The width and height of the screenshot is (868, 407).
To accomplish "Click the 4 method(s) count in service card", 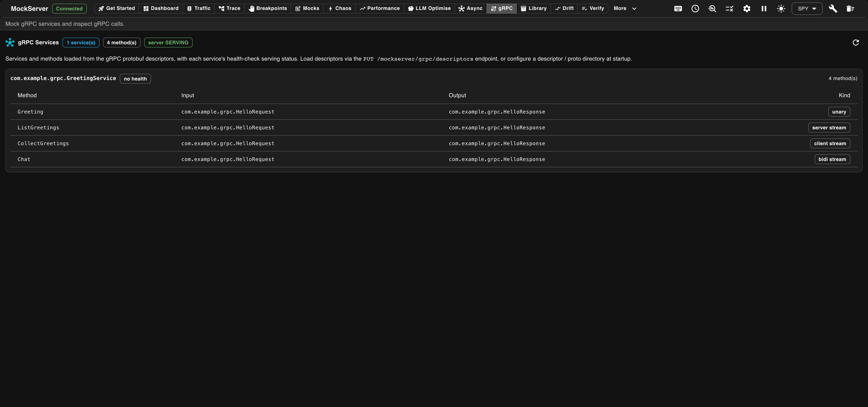I will point(843,78).
